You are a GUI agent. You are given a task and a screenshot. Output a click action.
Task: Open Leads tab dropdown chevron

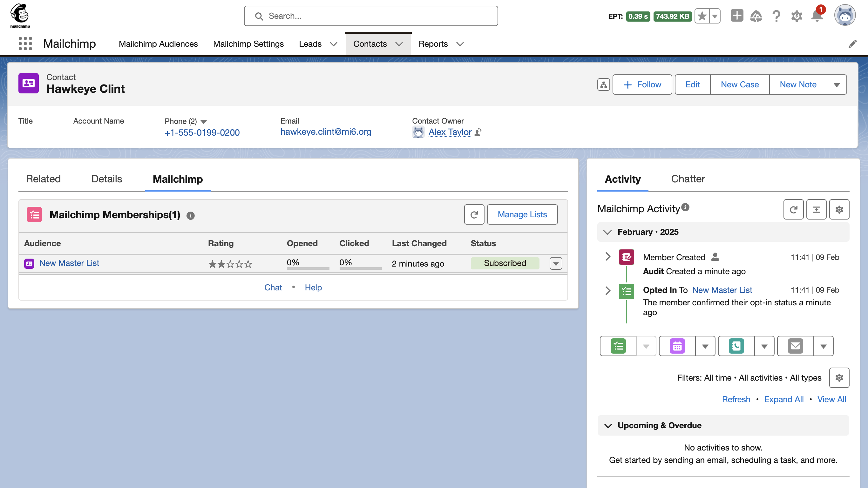(x=334, y=44)
